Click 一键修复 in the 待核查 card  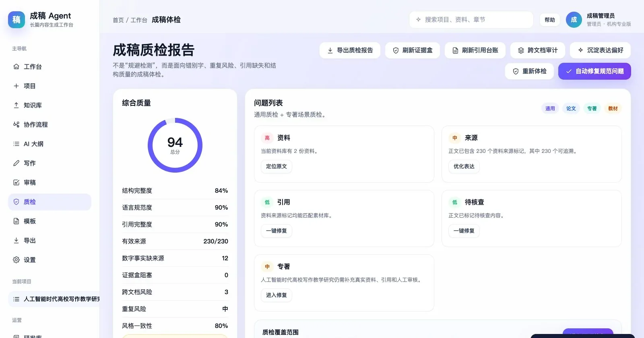(x=464, y=231)
